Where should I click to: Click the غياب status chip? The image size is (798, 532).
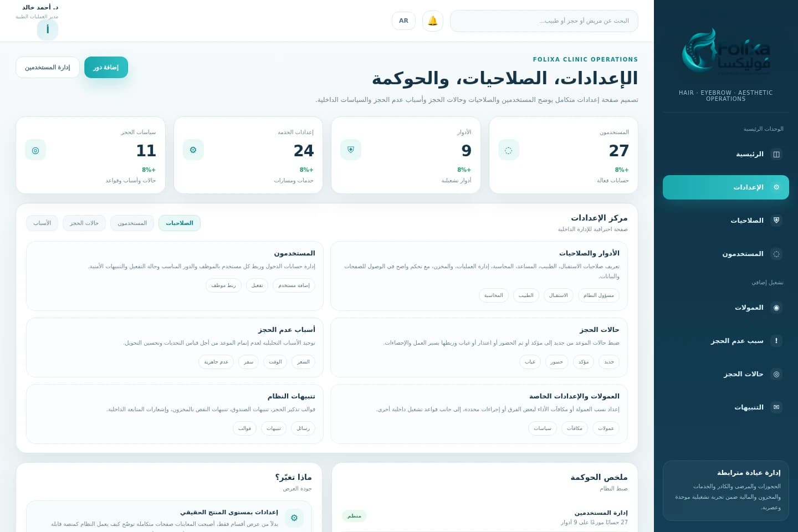[530, 362]
